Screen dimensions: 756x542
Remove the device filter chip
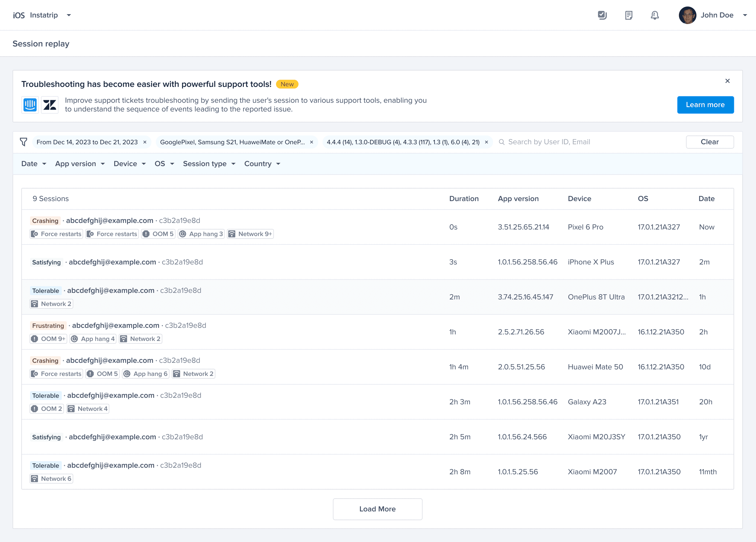point(312,142)
